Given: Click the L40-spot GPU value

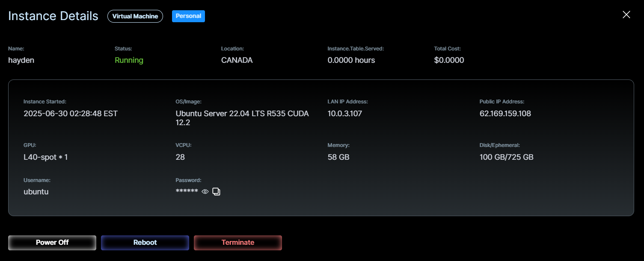Looking at the screenshot, I should [46, 157].
